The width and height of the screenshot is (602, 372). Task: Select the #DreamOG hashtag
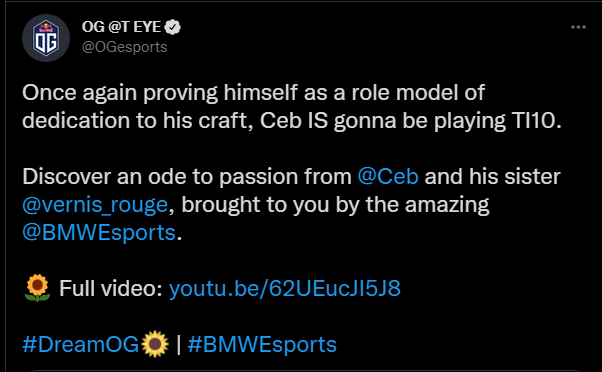coord(80,344)
